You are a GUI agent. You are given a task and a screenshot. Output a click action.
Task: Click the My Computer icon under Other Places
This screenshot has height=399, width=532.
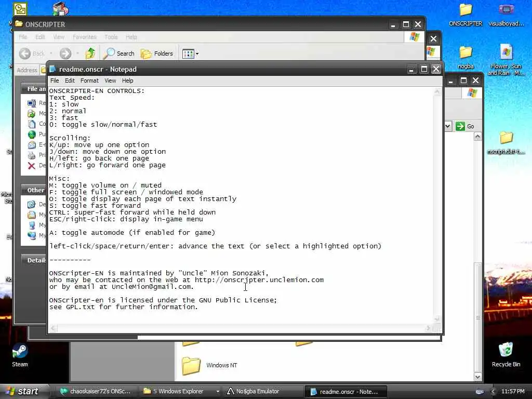32,225
